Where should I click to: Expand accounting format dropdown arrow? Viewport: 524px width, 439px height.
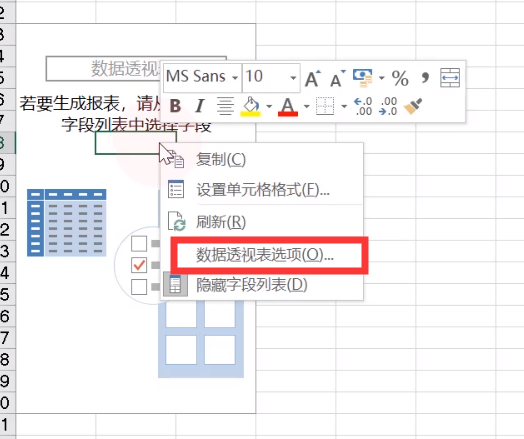(x=381, y=78)
